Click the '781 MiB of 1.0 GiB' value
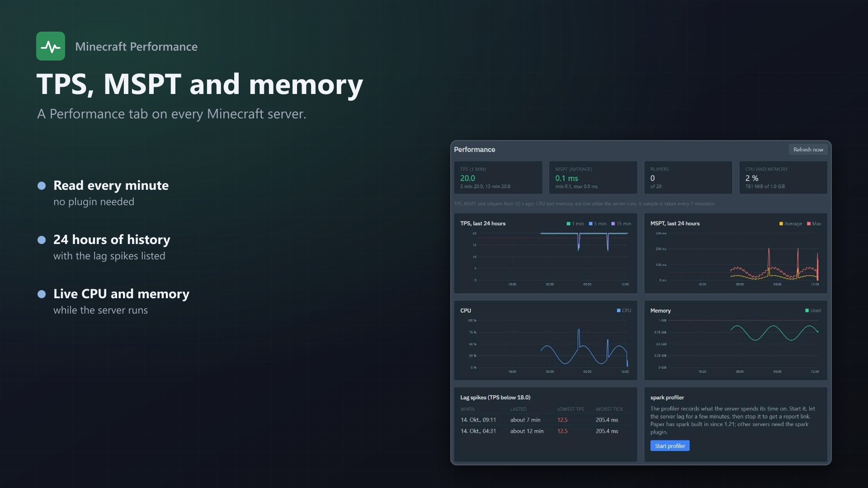 click(x=765, y=187)
